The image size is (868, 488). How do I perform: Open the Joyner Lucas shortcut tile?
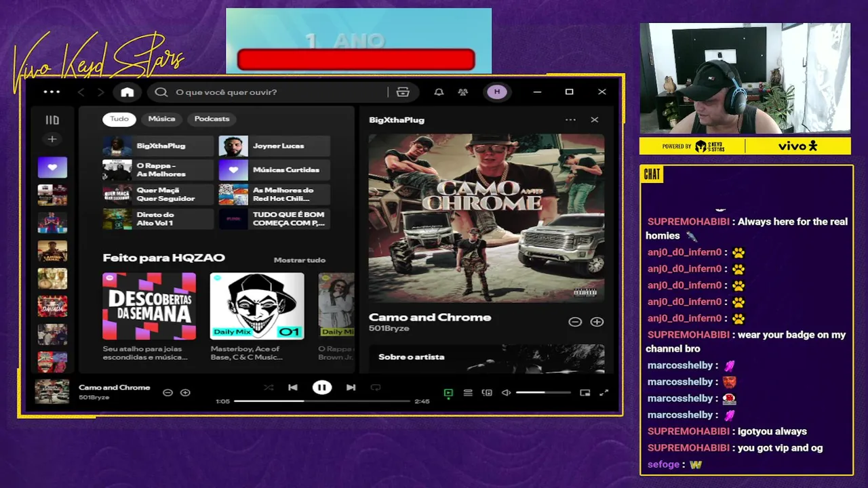click(274, 146)
